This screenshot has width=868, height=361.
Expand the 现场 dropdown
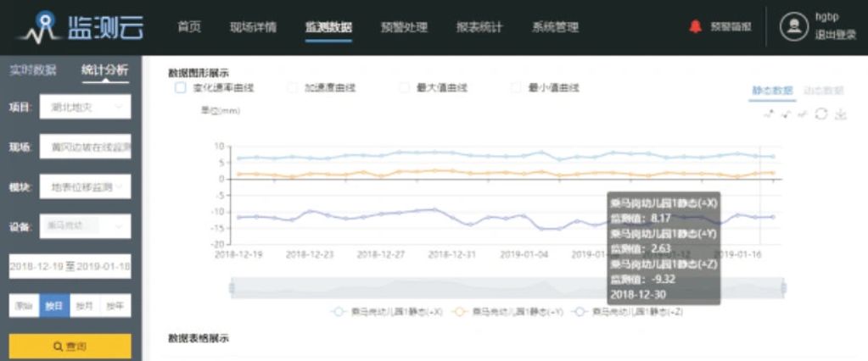pyautogui.click(x=85, y=147)
